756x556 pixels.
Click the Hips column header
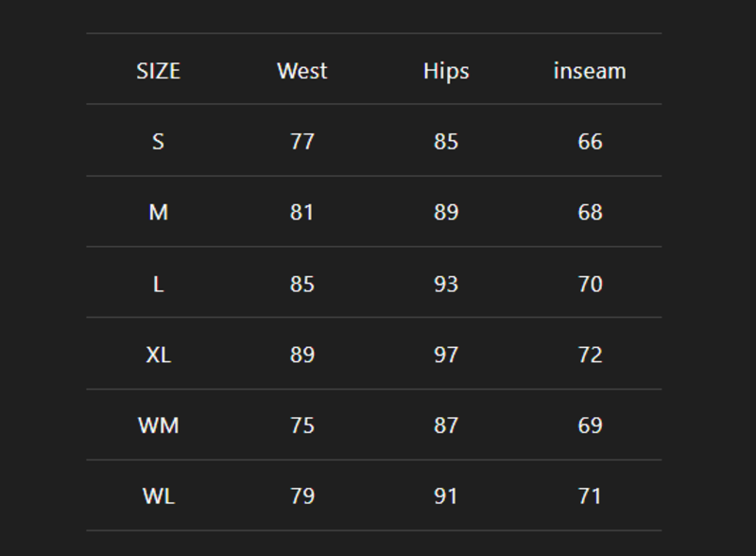click(x=446, y=71)
